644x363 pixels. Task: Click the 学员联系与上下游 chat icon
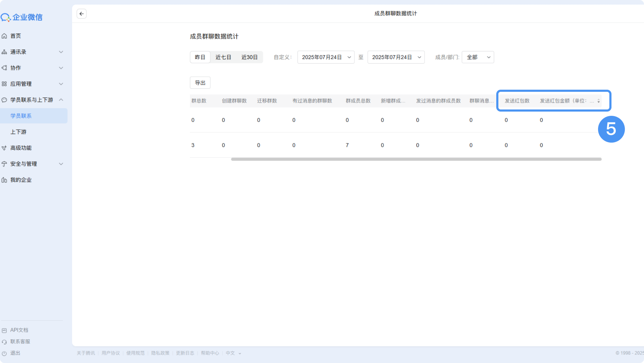point(4,100)
